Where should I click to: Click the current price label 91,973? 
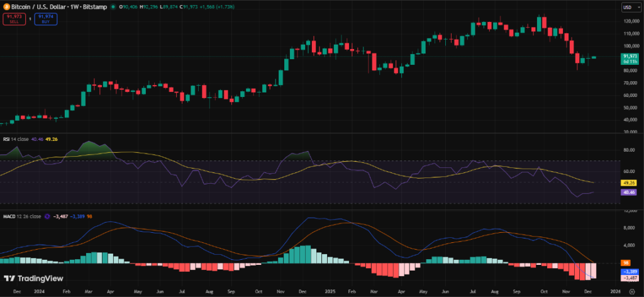pyautogui.click(x=630, y=57)
